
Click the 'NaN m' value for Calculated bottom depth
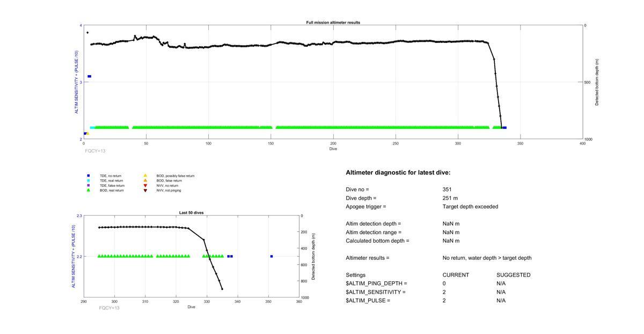pyautogui.click(x=451, y=241)
